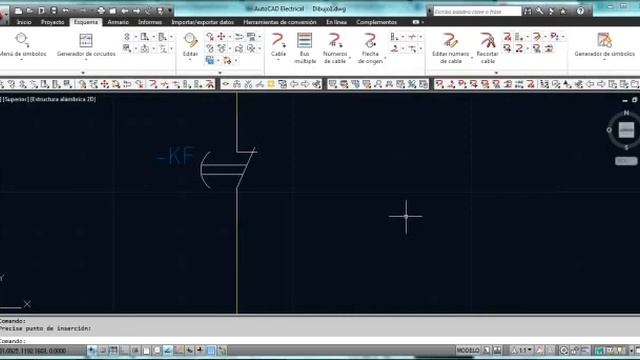The height and width of the screenshot is (360, 640).
Task: Click the Cable insert button
Action: tap(278, 44)
